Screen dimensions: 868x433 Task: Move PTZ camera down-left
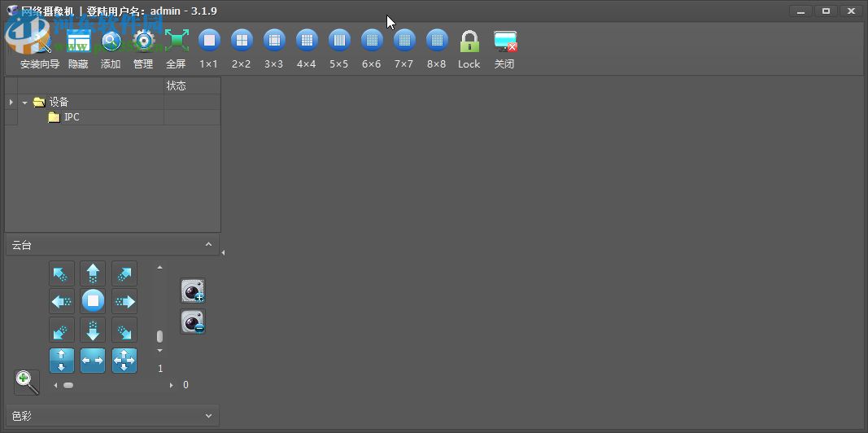(x=62, y=330)
